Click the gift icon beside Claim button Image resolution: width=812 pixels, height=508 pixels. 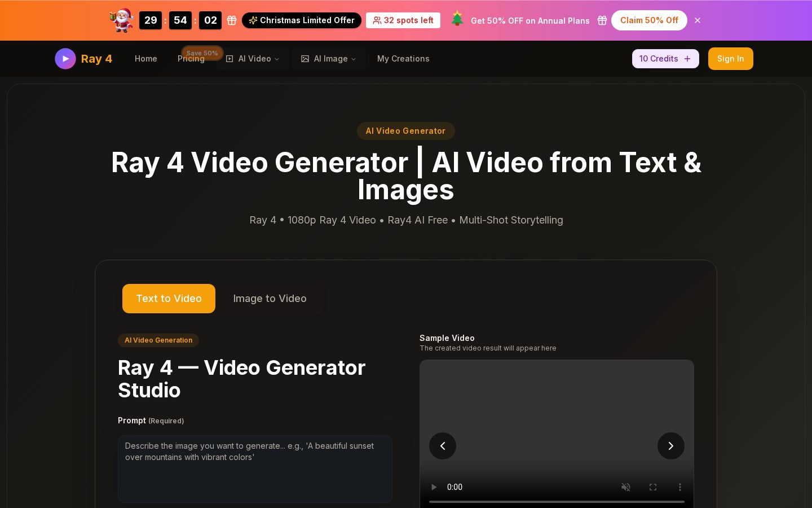(x=602, y=20)
